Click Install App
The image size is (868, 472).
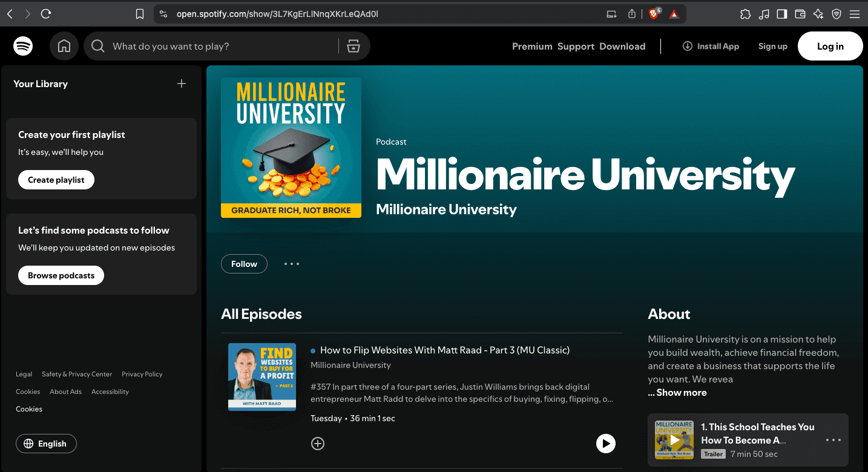coord(711,46)
